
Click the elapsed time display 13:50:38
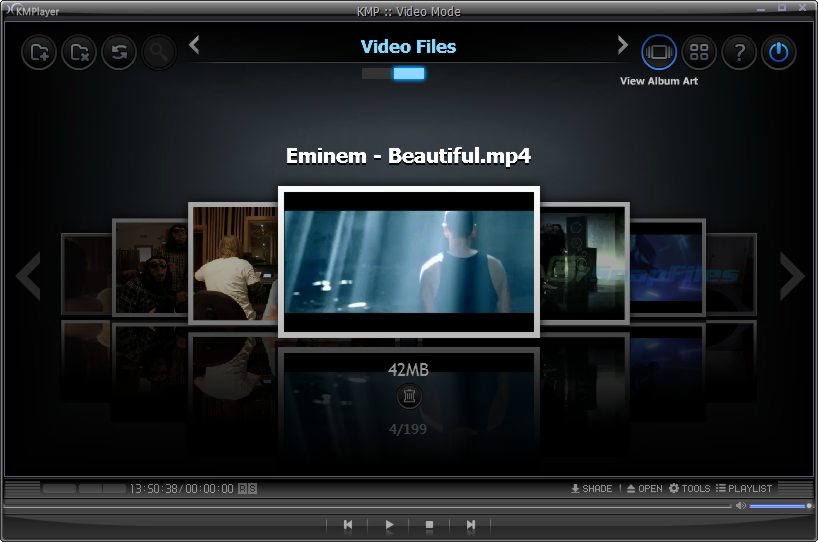[154, 489]
